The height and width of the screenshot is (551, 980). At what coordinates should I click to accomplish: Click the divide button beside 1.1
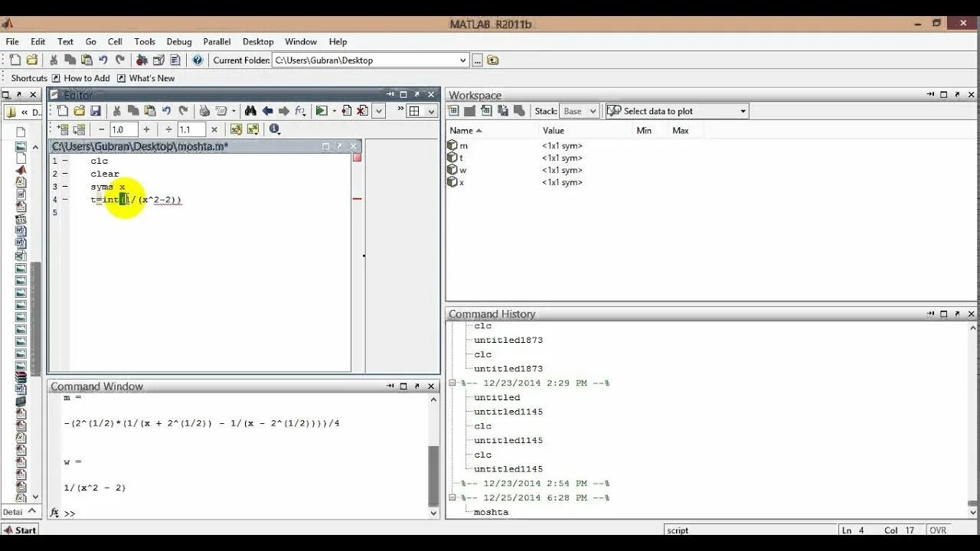click(168, 129)
